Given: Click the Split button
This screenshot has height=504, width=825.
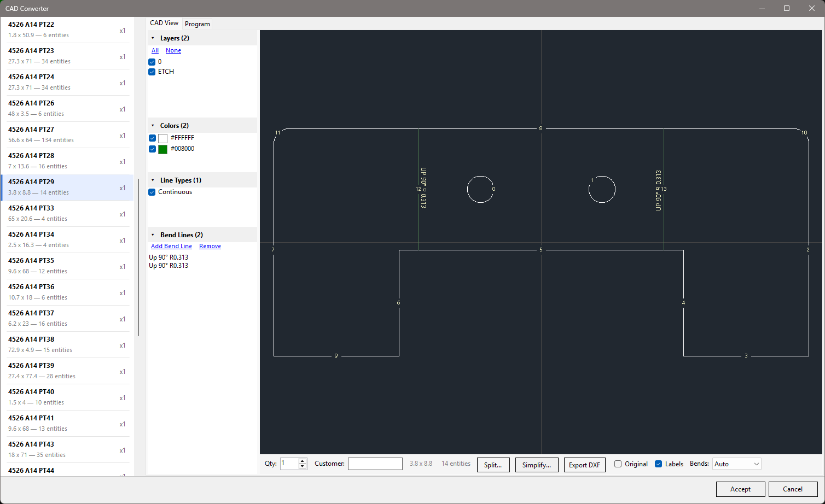Looking at the screenshot, I should tap(493, 465).
